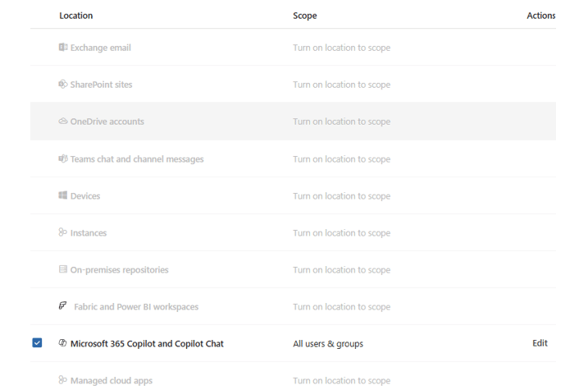This screenshot has height=390, width=588.
Task: Click the SharePoint sites icon
Action: pyautogui.click(x=63, y=85)
